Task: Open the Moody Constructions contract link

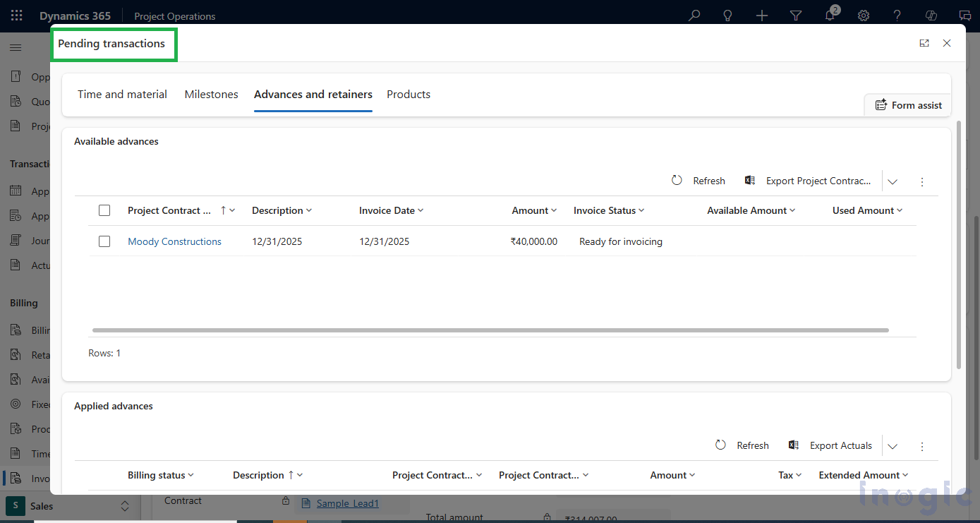Action: pos(174,241)
